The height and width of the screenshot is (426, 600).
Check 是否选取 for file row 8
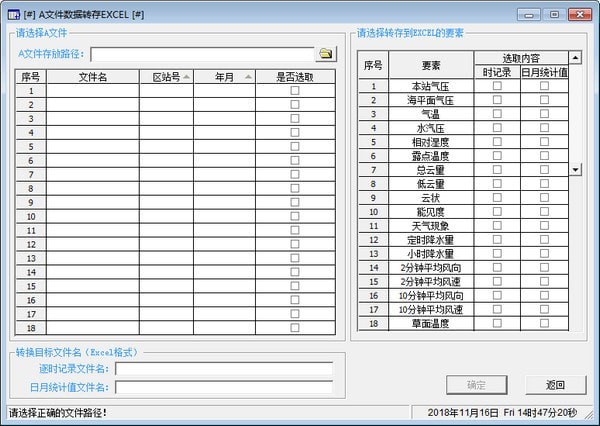(295, 188)
